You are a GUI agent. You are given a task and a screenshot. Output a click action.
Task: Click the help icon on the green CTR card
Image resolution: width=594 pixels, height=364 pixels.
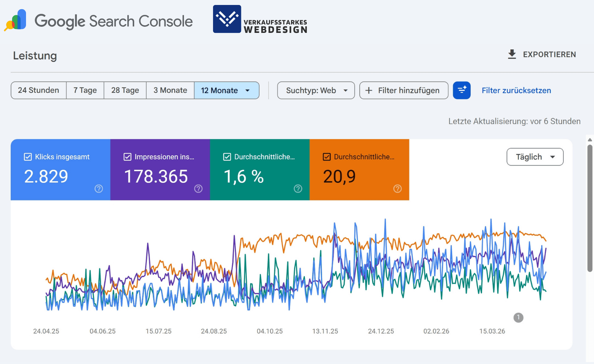tap(298, 188)
